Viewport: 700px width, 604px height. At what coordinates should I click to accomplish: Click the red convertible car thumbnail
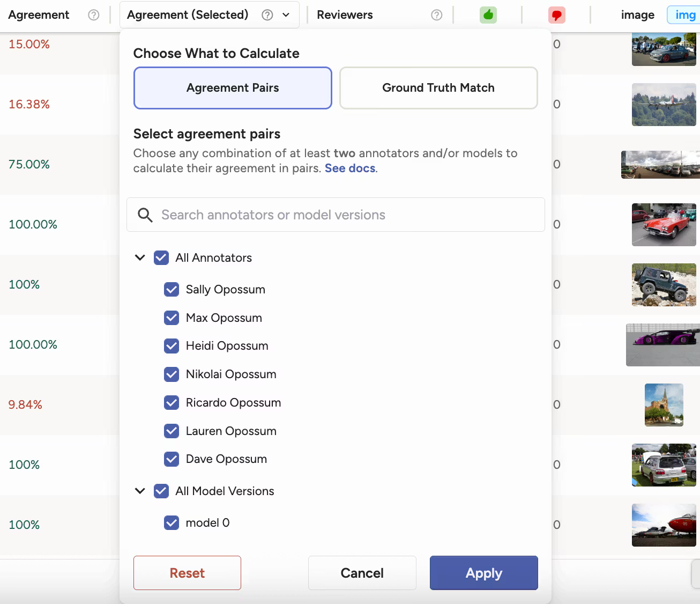pyautogui.click(x=664, y=225)
